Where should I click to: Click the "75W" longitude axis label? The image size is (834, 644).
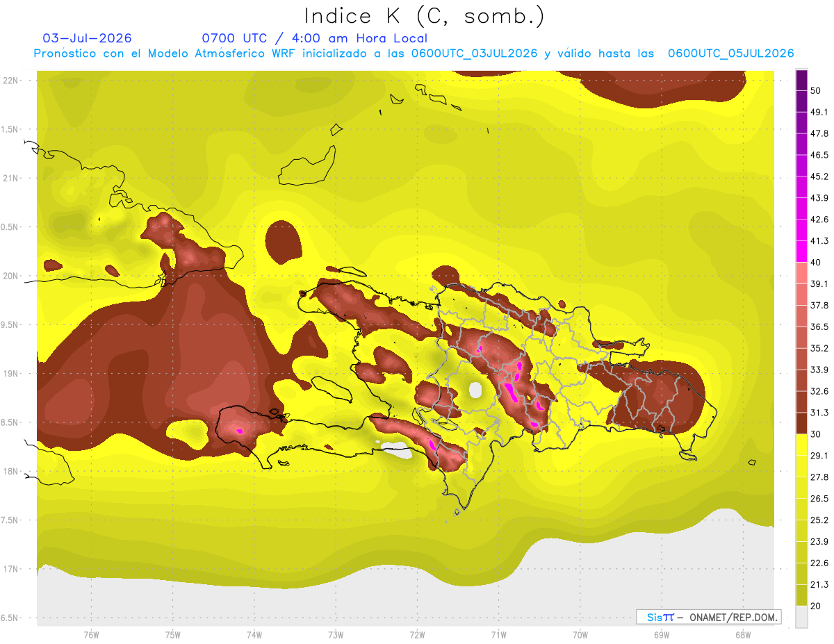click(x=172, y=634)
